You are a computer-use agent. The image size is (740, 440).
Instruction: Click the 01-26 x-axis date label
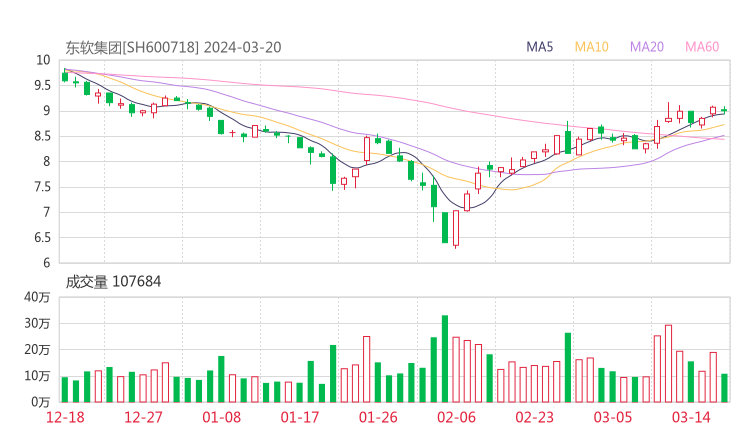[x=378, y=417]
